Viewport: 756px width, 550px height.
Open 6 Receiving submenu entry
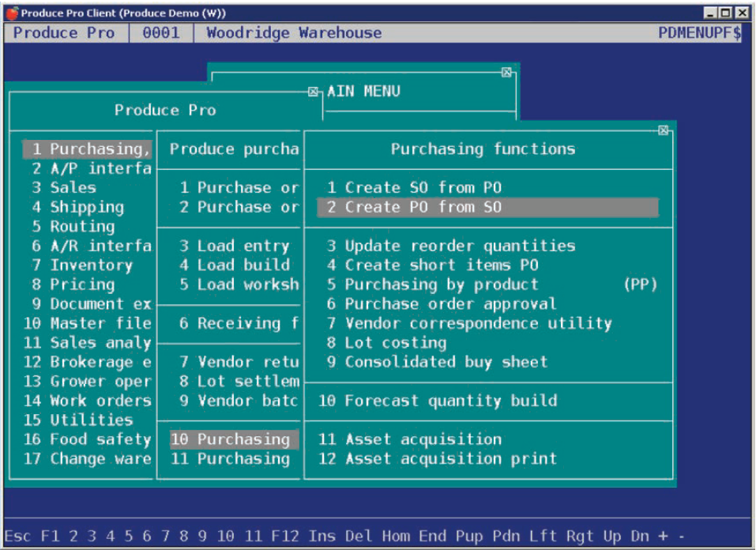(239, 323)
